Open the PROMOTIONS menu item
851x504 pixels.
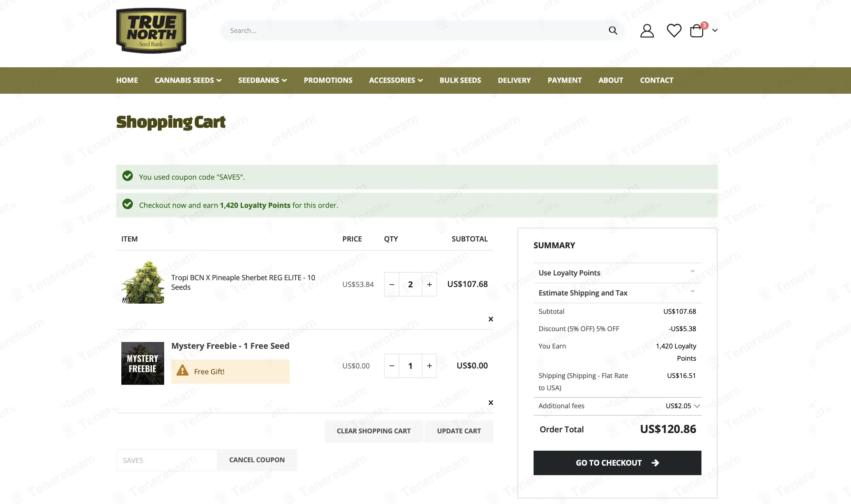coord(328,80)
